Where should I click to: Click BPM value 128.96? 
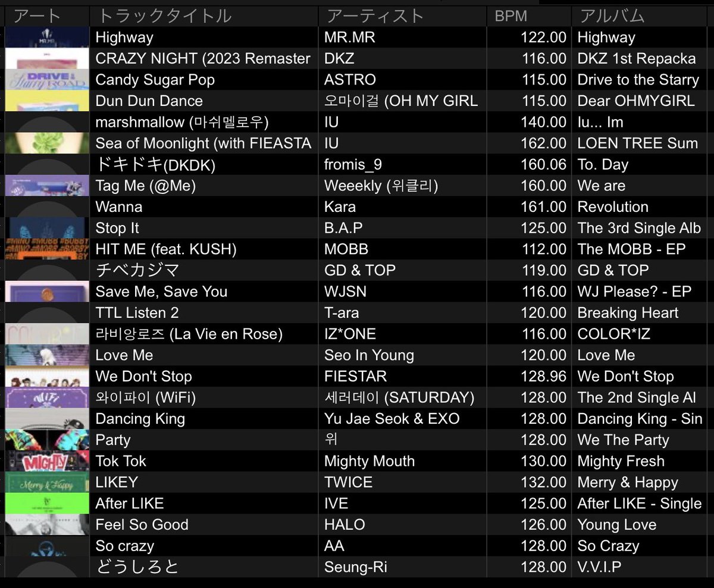543,377
